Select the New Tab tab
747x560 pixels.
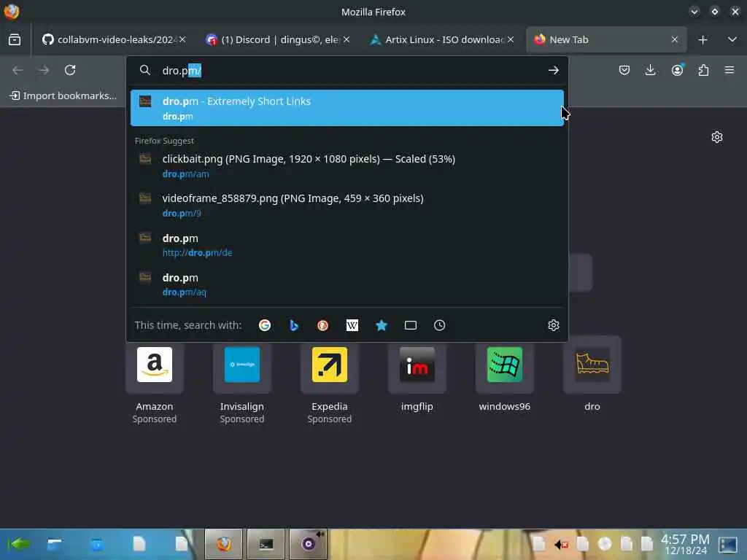(606, 39)
